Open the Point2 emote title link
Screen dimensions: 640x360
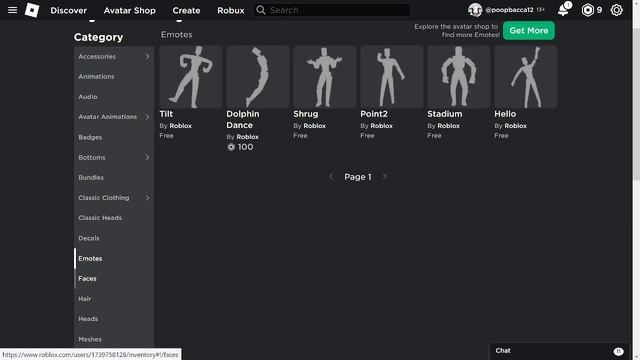[x=374, y=114]
